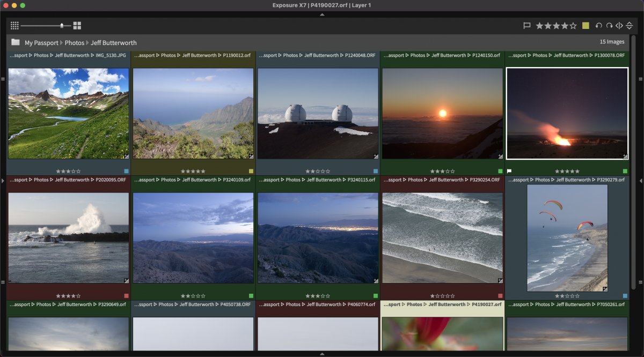Switch to the small thumbnails grid icon

14,25
